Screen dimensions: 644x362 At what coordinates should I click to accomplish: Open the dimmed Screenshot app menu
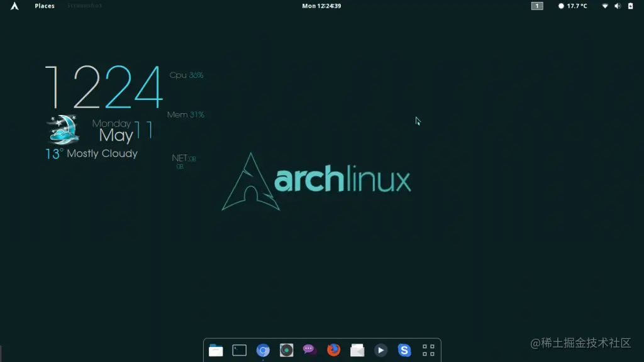point(84,6)
